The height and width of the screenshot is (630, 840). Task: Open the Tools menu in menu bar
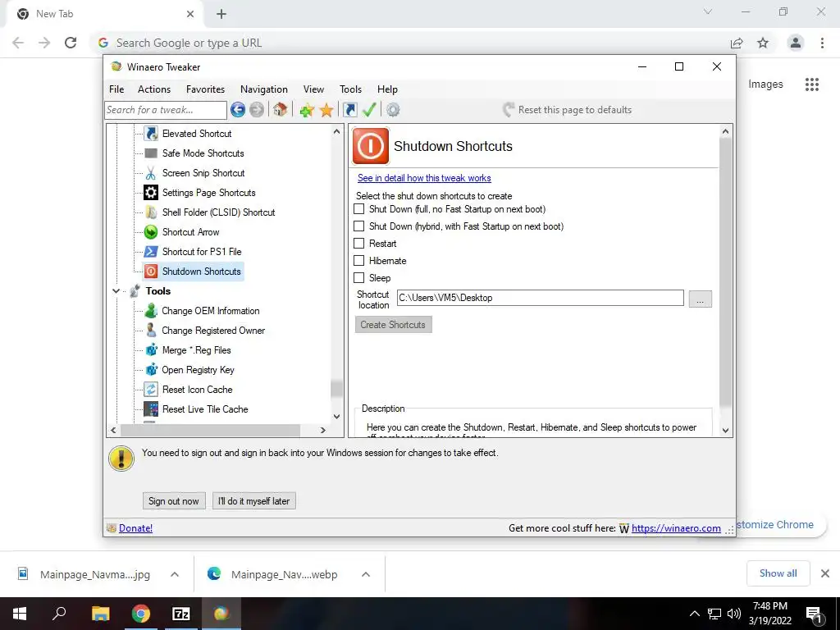pos(350,89)
